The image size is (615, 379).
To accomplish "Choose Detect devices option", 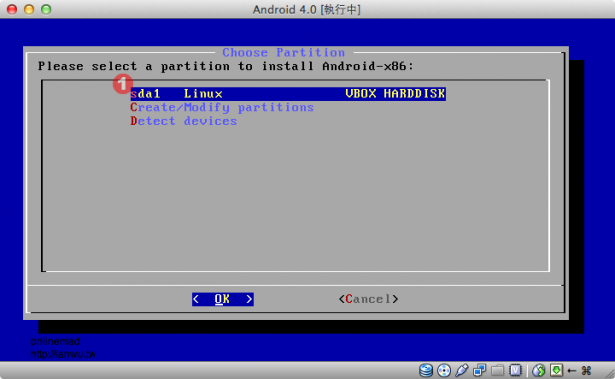I will pos(184,121).
